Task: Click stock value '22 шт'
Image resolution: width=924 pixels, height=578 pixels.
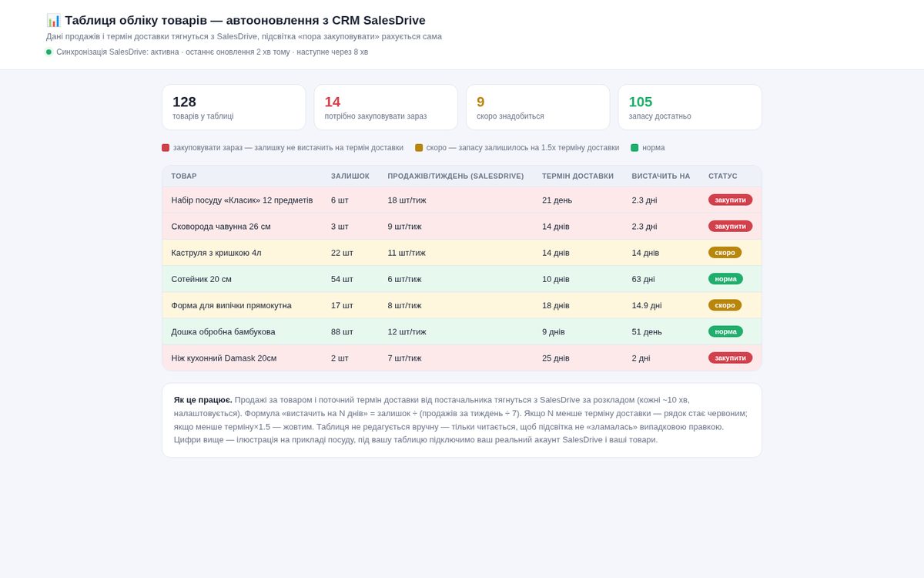Action: 342,252
